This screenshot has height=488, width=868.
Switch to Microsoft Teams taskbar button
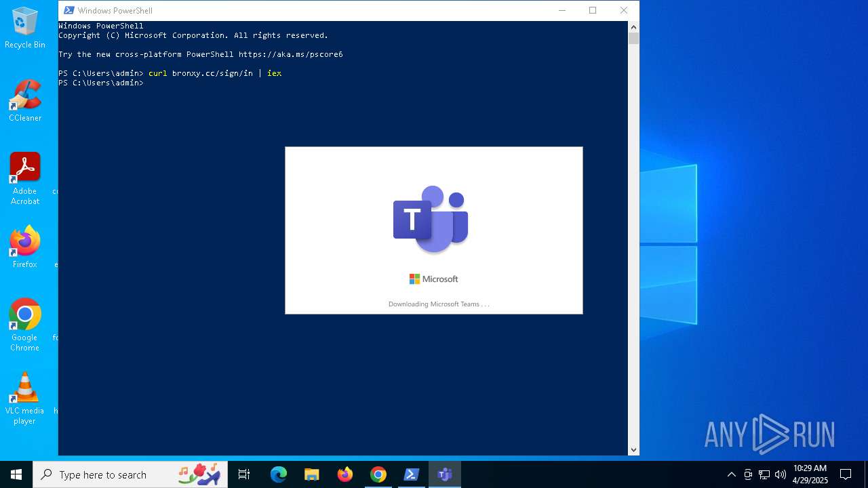point(445,474)
